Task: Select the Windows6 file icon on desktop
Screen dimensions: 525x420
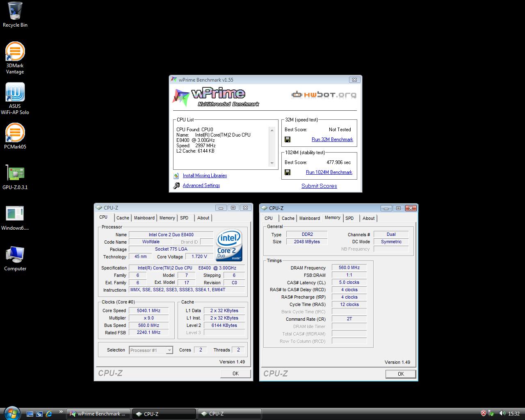Action: [15, 217]
